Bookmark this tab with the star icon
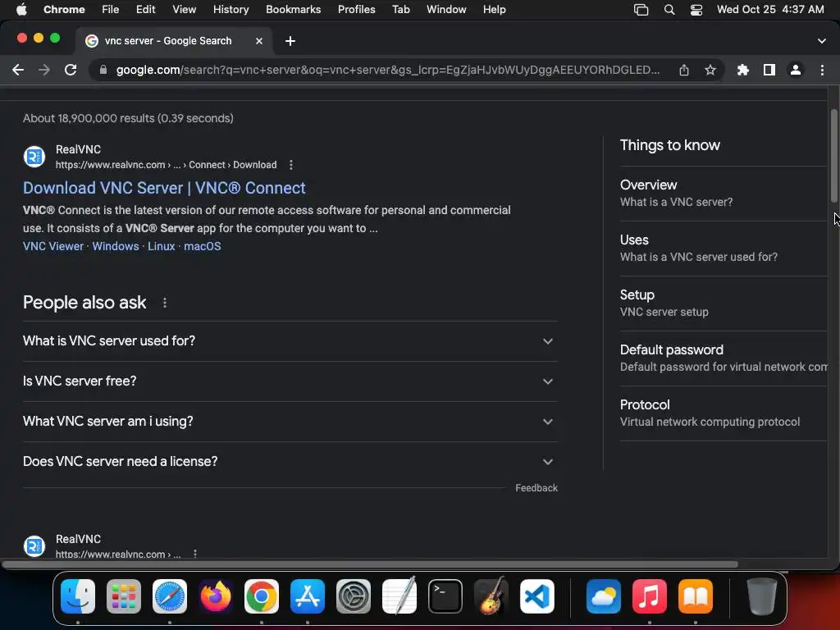Viewport: 840px width, 630px height. click(x=710, y=70)
